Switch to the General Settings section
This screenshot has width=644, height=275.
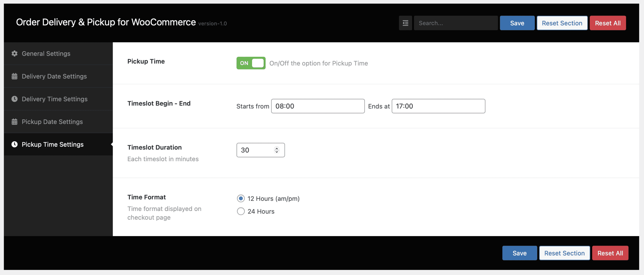pos(46,53)
